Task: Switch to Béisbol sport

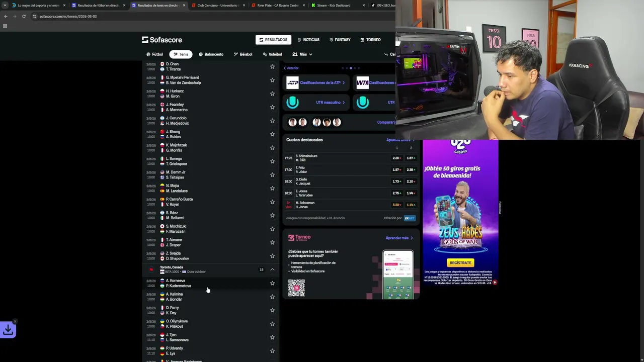Action: coord(243,54)
